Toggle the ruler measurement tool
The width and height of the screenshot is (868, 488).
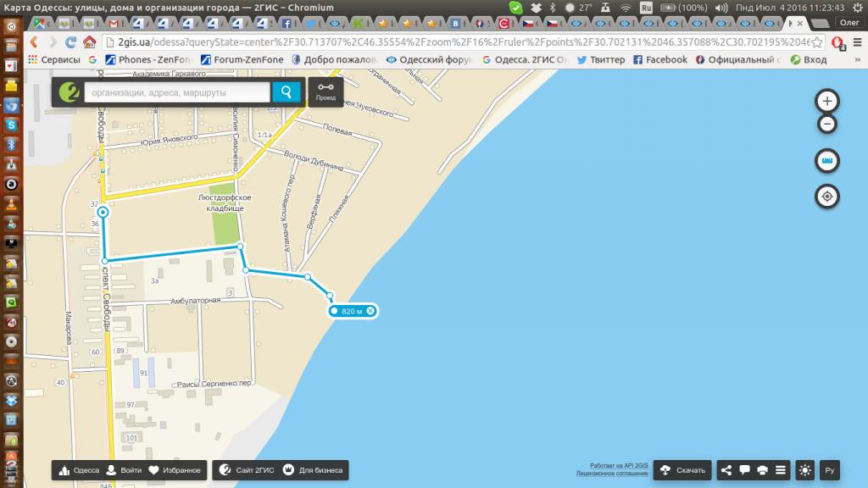point(827,161)
